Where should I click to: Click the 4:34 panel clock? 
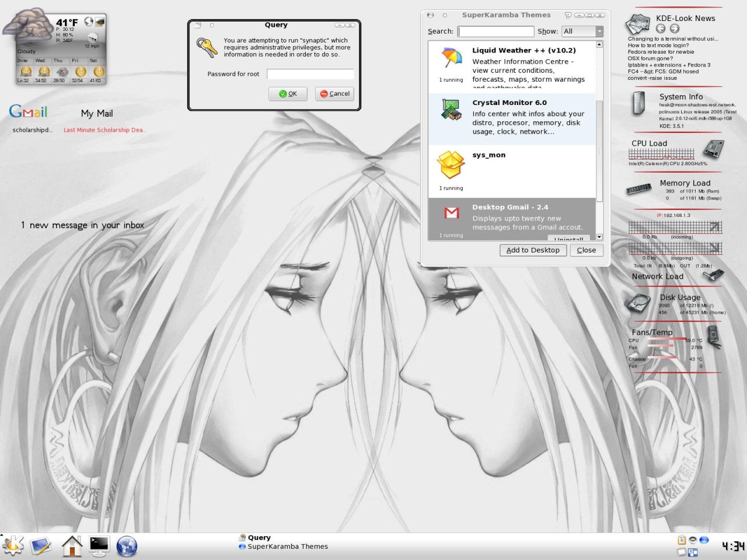click(x=733, y=546)
